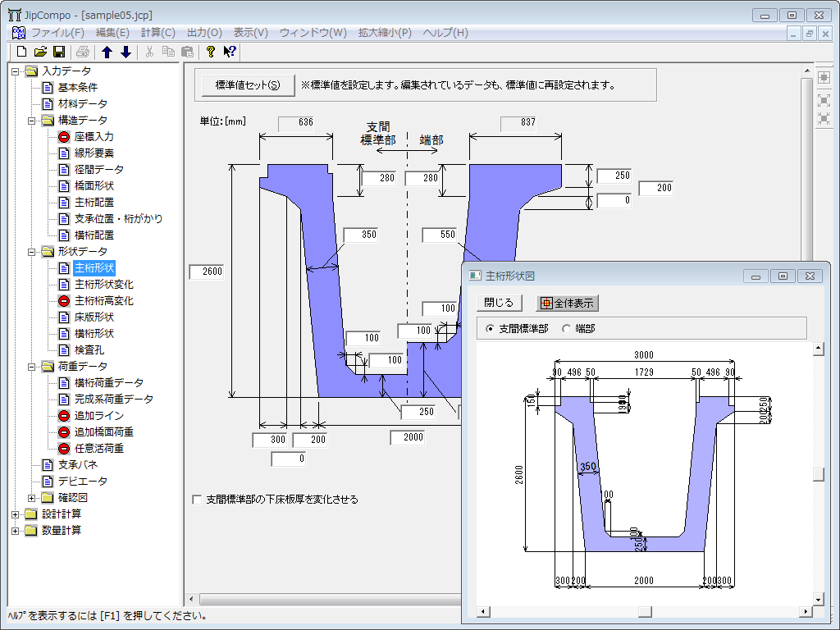Click the blue down arrow toolbar icon
840x630 pixels.
tap(126, 52)
